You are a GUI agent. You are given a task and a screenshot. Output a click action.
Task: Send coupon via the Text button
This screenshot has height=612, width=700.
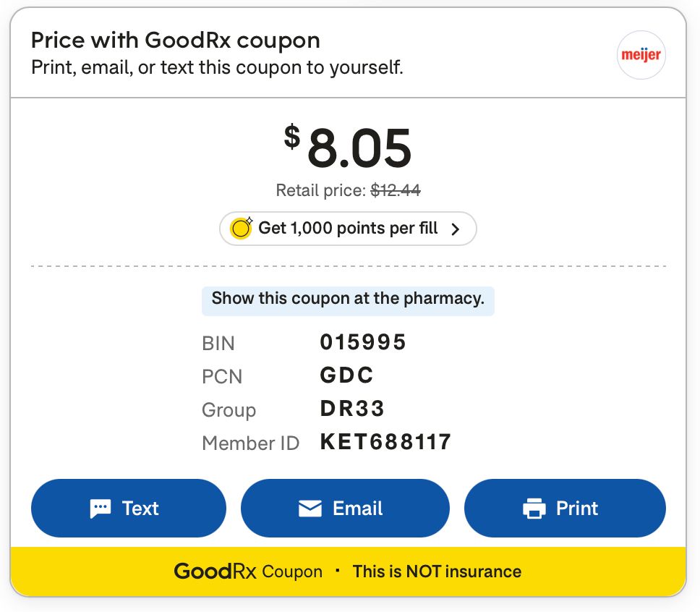[x=129, y=508]
